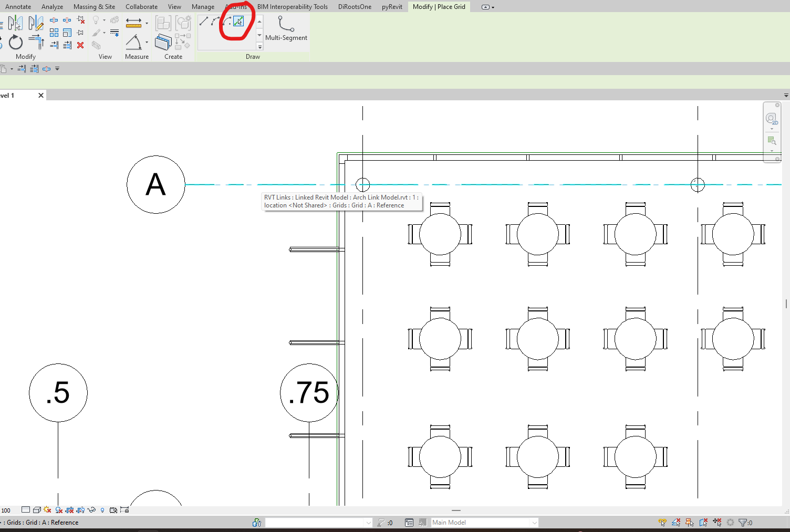
Task: Open the Collaborate ribbon tab
Action: pyautogui.click(x=141, y=6)
